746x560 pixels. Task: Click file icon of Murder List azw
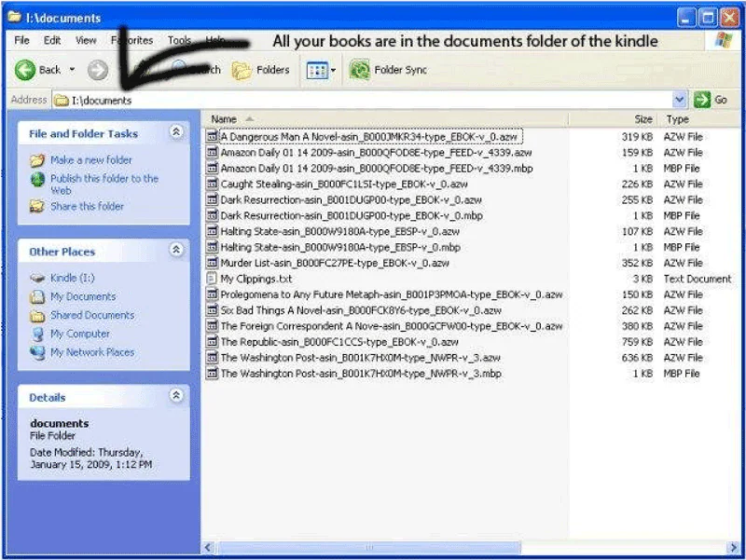[x=212, y=263]
